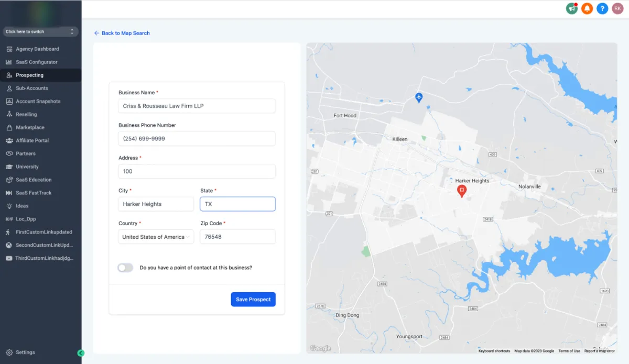
Task: Toggle the point of contact switch
Action: click(x=125, y=268)
